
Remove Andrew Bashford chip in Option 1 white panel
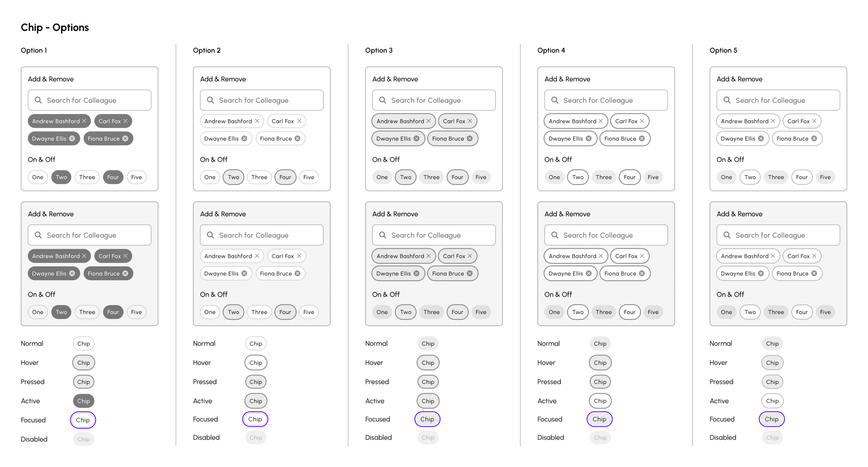click(x=84, y=121)
